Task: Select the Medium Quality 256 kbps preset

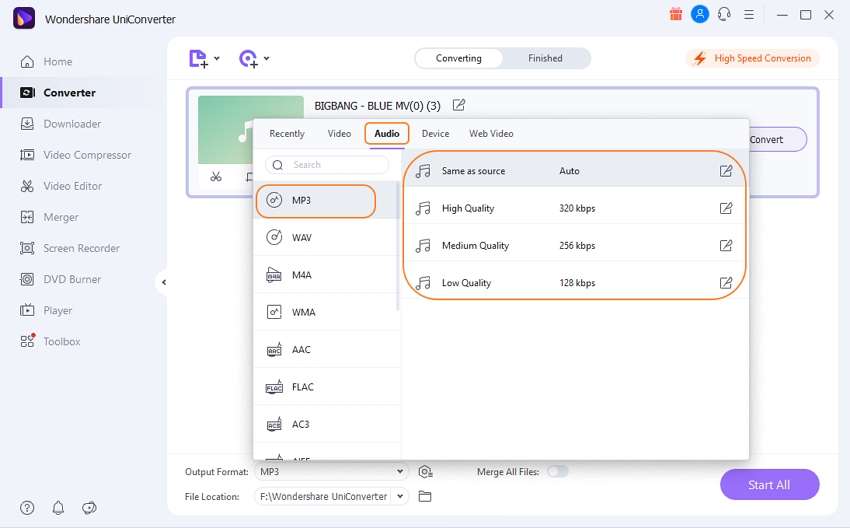Action: coord(575,246)
